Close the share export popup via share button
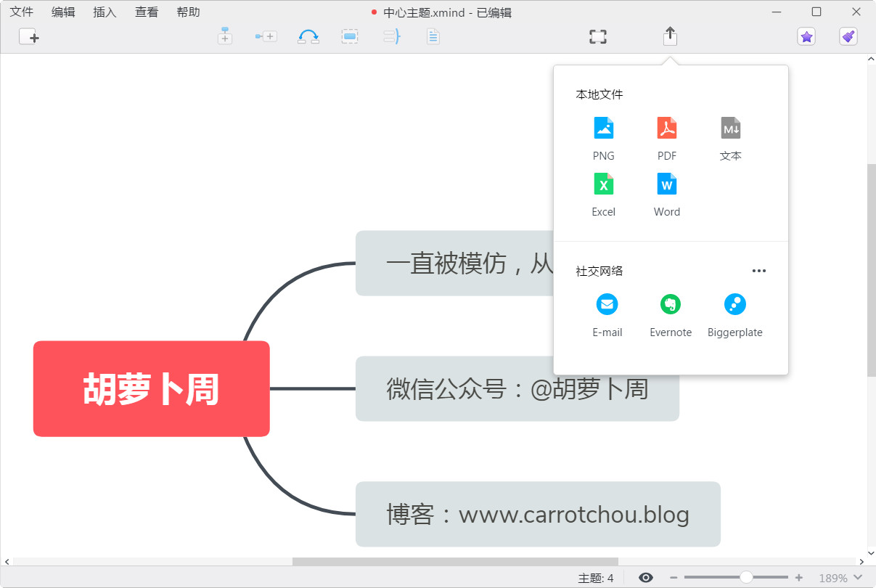The image size is (876, 588). tap(670, 36)
